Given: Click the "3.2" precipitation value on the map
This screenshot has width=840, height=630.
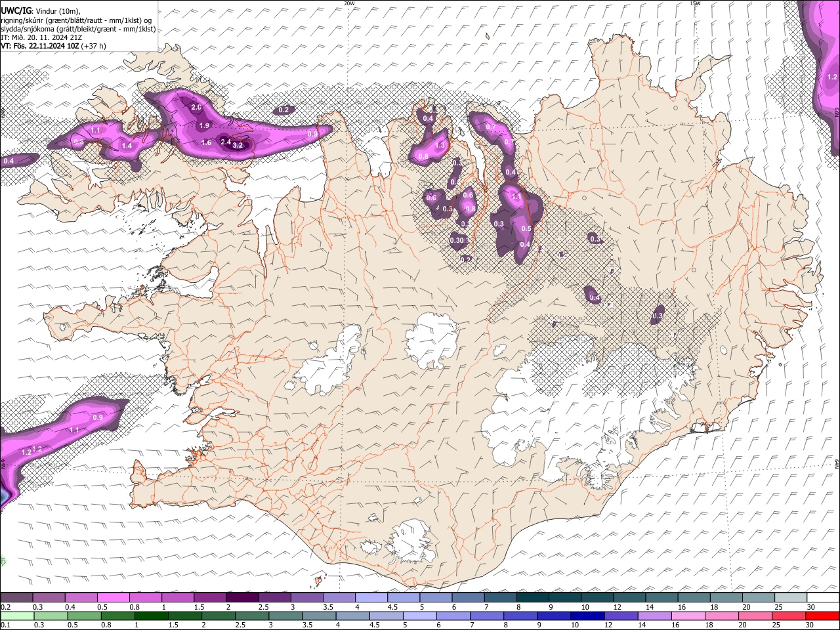Looking at the screenshot, I should coord(238,145).
